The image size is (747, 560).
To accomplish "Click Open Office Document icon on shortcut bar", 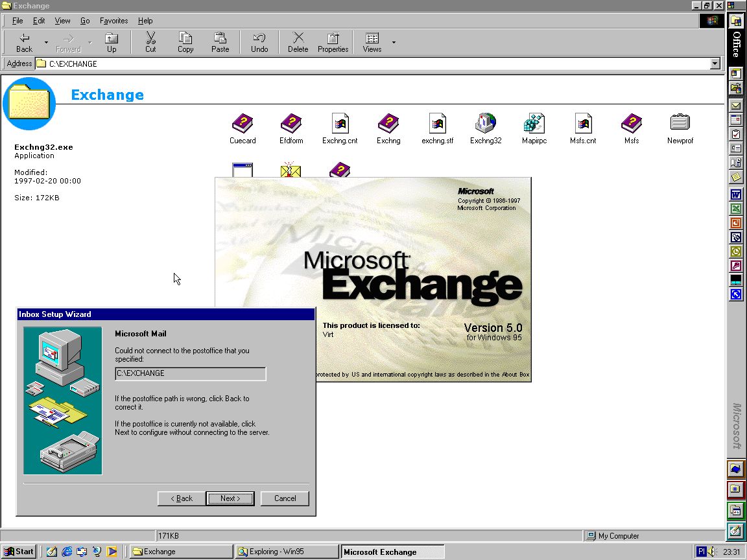I will coord(736,88).
